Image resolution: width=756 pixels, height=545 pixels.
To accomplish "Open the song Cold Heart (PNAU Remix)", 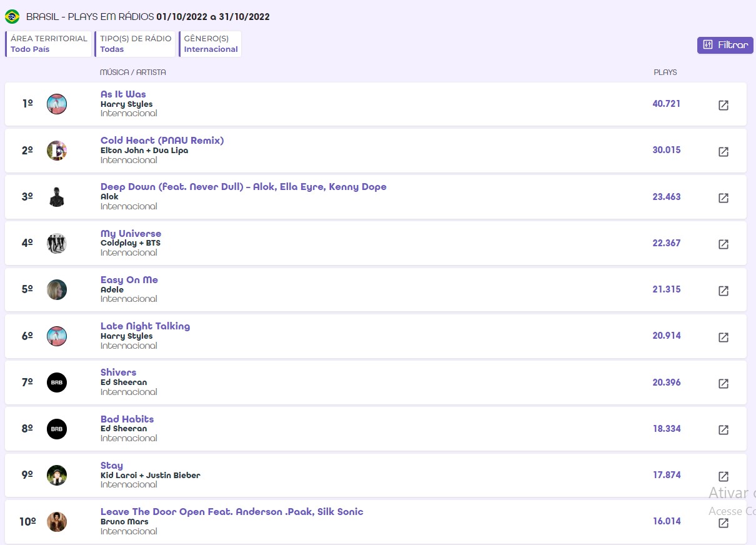I will [162, 141].
